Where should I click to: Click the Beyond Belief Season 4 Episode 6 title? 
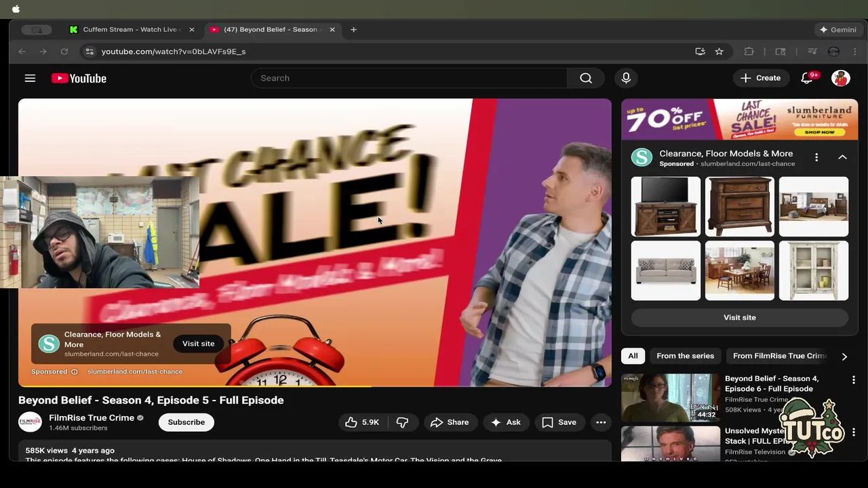[x=772, y=384]
